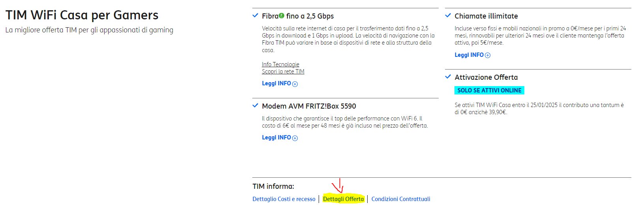Click the checkmark next to Modem AVM FRITZ!Box 5590
The image size is (644, 205).
click(255, 106)
